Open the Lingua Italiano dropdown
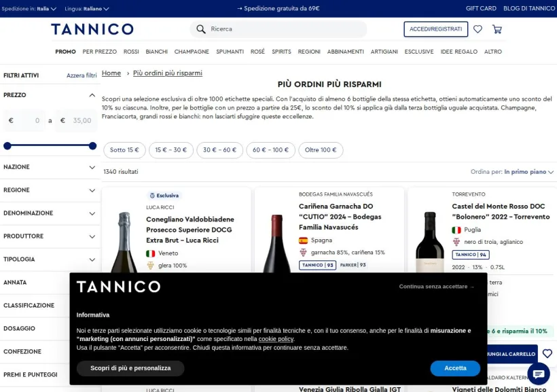 87,9
